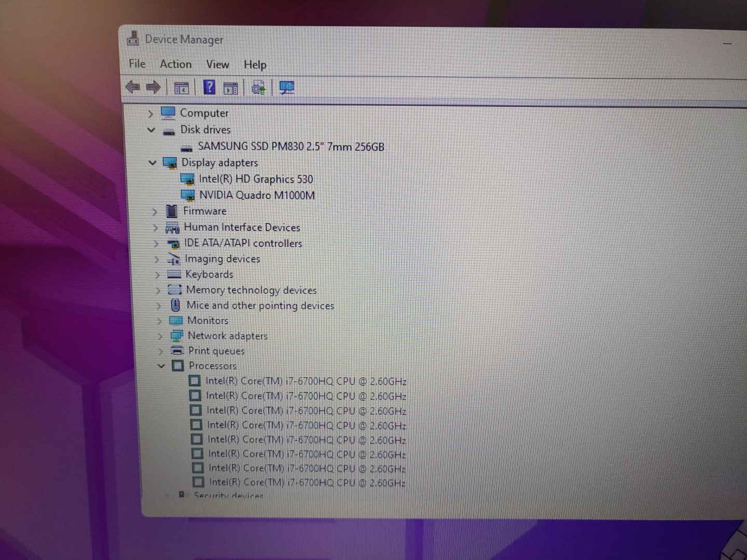
Task: Expand the Imaging devices node
Action: point(156,259)
